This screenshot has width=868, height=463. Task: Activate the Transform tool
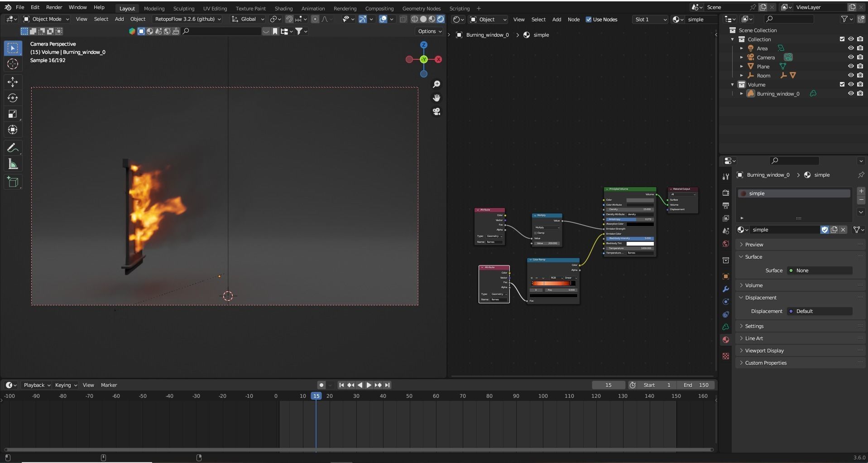coord(13,130)
